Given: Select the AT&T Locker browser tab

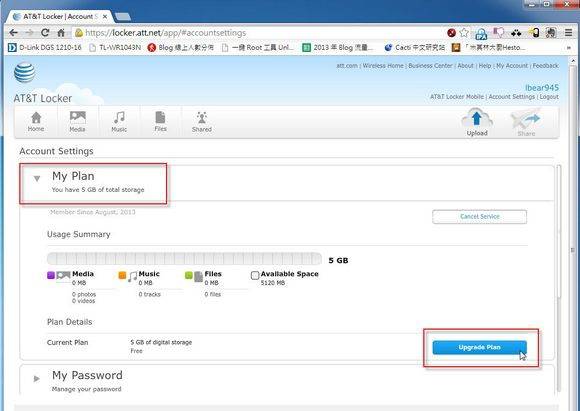Looking at the screenshot, I should pyautogui.click(x=59, y=17).
